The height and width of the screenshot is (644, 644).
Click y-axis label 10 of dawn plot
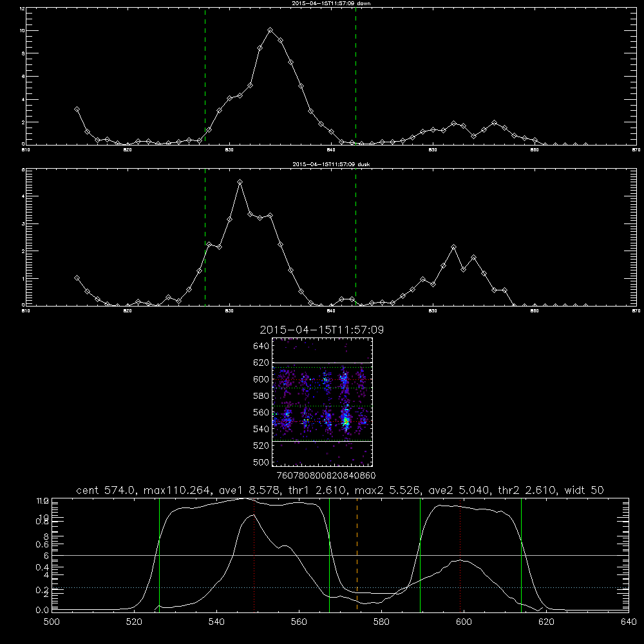23,31
